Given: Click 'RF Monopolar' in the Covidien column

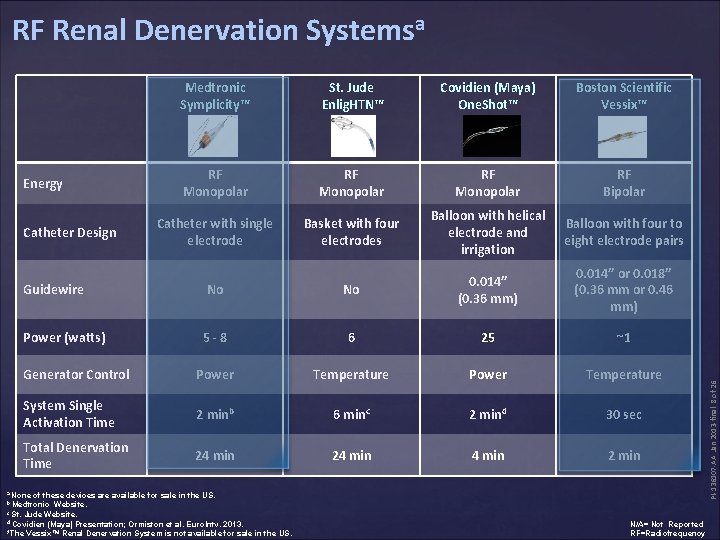Looking at the screenshot, I should (488, 183).
